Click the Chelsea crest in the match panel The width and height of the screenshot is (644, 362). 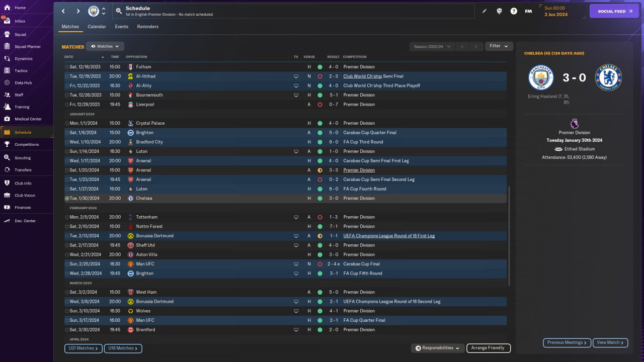tap(609, 77)
